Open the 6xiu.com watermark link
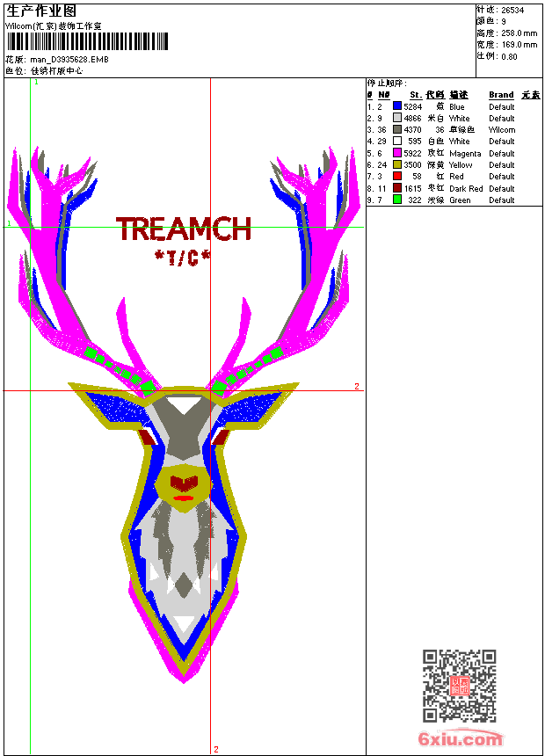 click(460, 739)
